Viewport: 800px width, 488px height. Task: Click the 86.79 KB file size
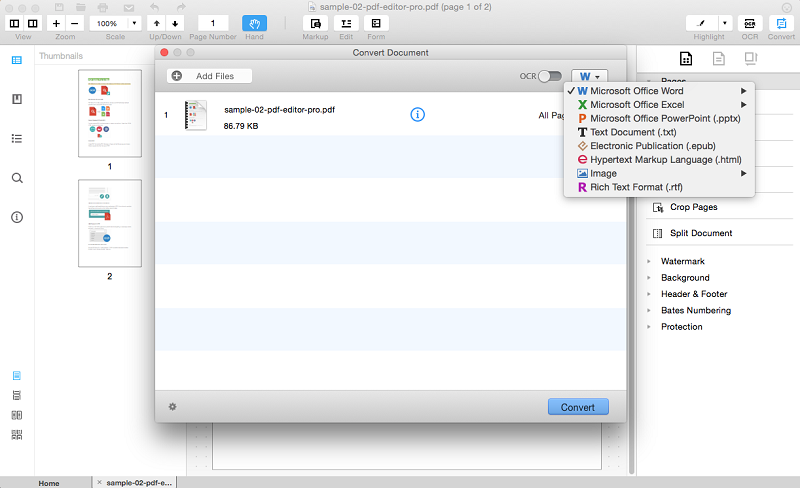[241, 126]
